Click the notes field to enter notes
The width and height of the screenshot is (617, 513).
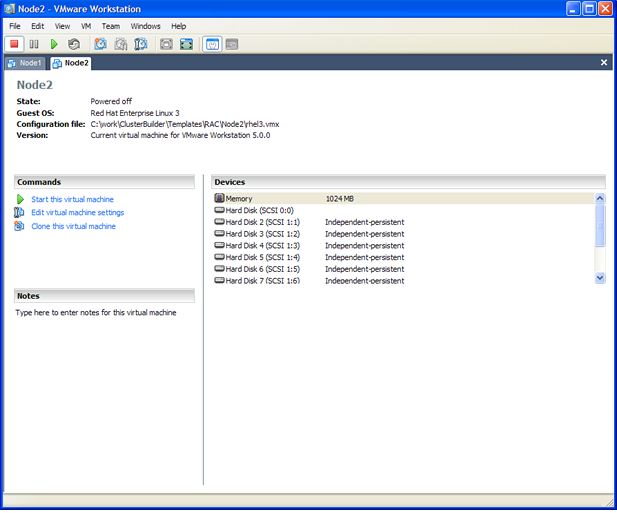point(96,313)
